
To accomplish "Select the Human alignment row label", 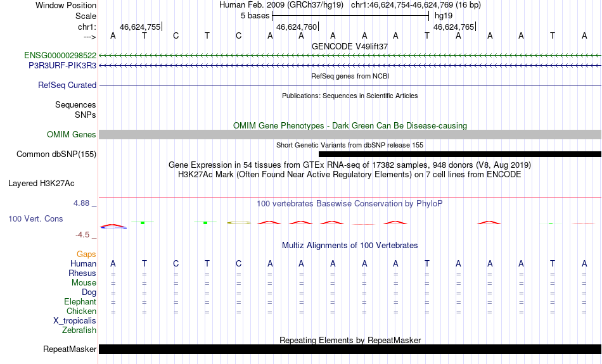I will (x=83, y=264).
